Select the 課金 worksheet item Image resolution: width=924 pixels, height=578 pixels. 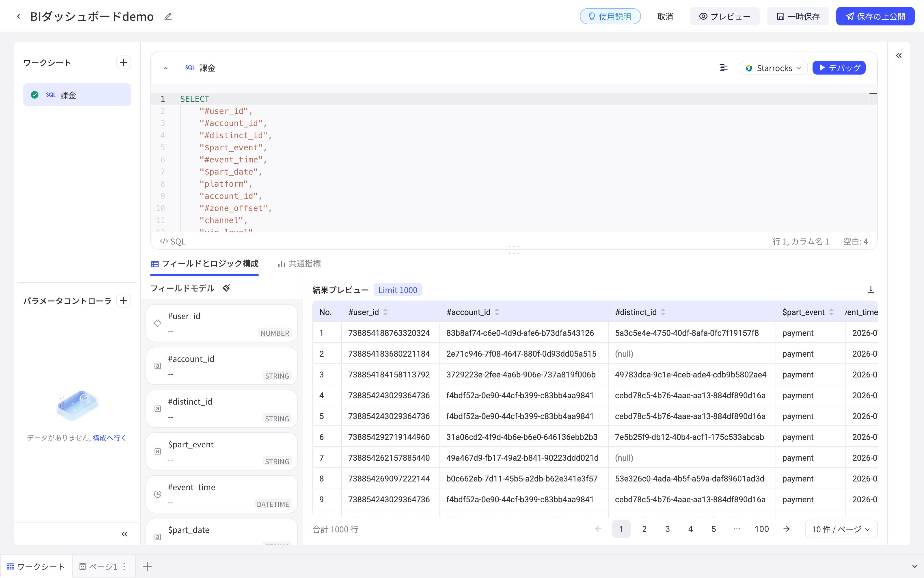click(x=77, y=95)
